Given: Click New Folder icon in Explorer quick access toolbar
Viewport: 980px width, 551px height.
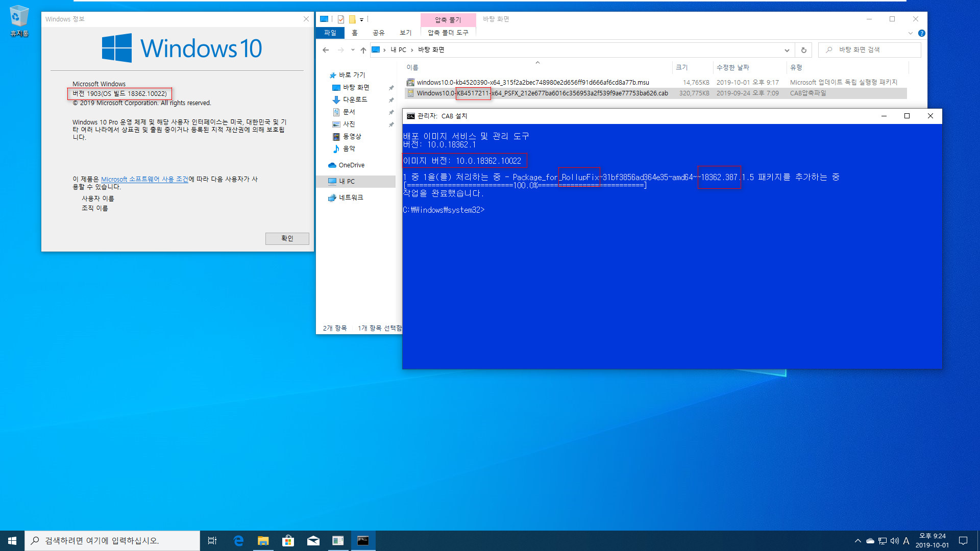Looking at the screenshot, I should [x=352, y=19].
